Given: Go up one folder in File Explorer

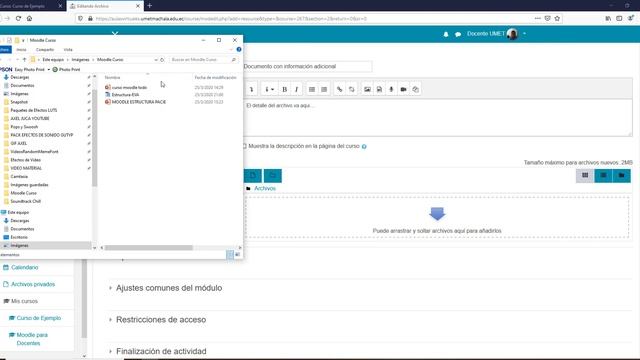Looking at the screenshot, I should point(24,60).
